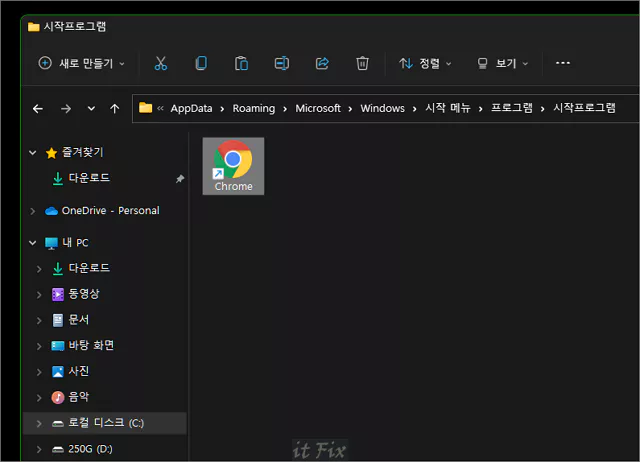Open recent locations chevron dropdown
Viewport: 640px width, 462px height.
click(91, 109)
